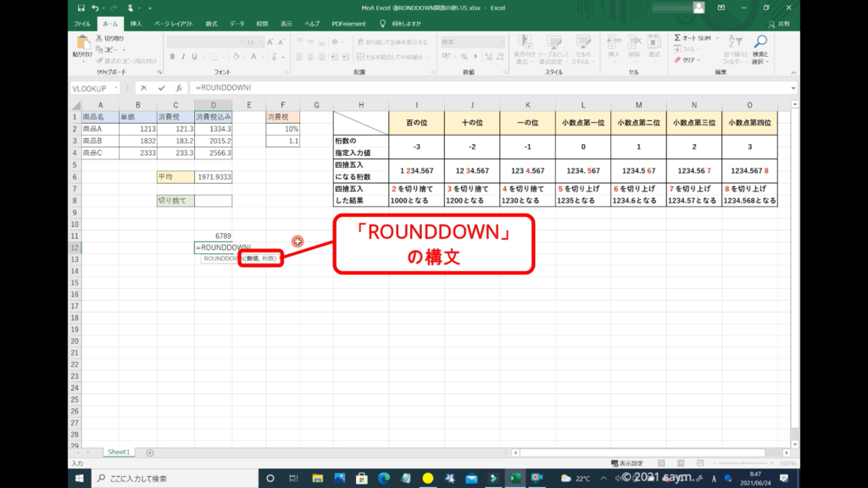
Task: Confirm formula with the checkmark Enter button
Action: coord(161,87)
